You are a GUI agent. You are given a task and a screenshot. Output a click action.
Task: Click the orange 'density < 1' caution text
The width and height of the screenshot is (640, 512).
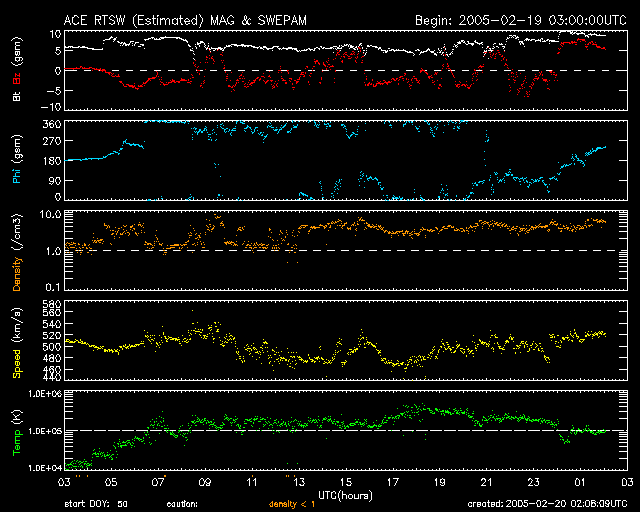point(292,504)
